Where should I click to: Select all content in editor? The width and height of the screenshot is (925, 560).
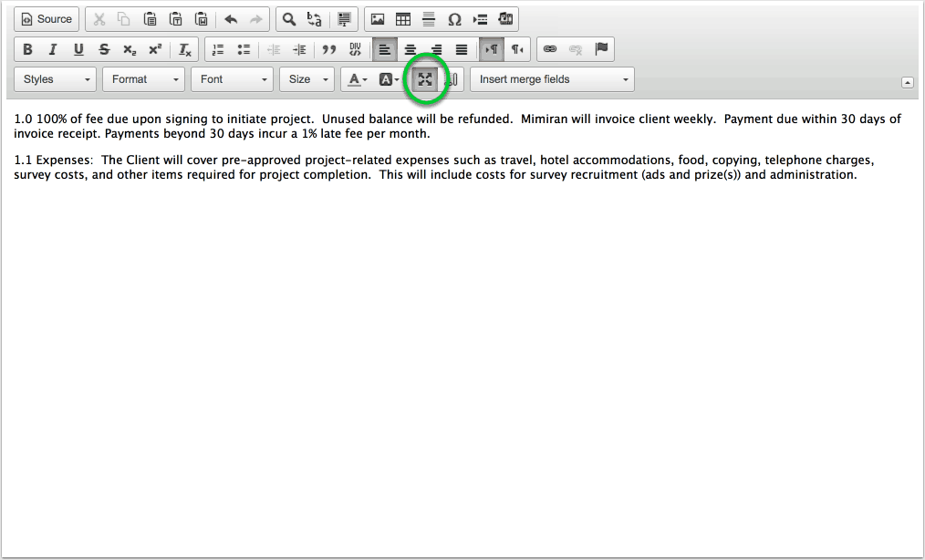344,19
